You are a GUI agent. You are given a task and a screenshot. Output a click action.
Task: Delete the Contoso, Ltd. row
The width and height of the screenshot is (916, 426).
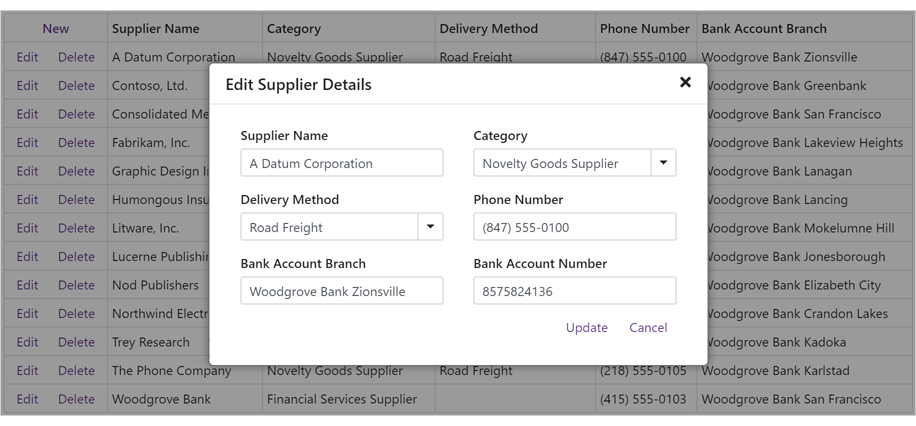76,86
